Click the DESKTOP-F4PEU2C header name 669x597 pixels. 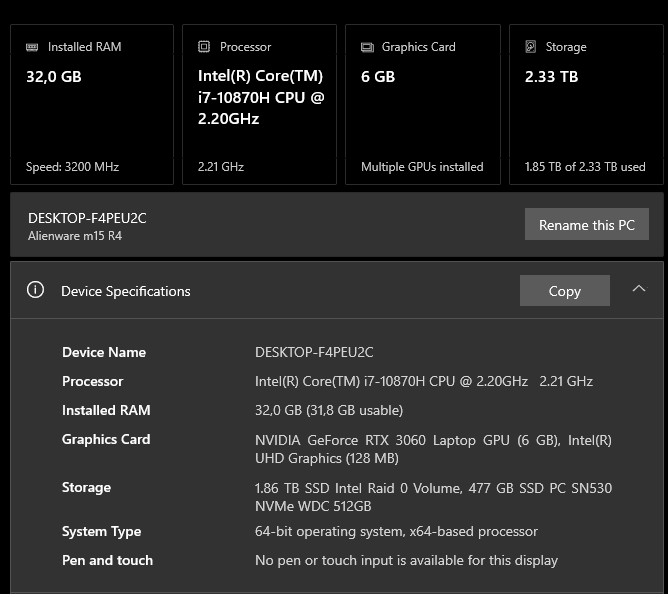[87, 218]
